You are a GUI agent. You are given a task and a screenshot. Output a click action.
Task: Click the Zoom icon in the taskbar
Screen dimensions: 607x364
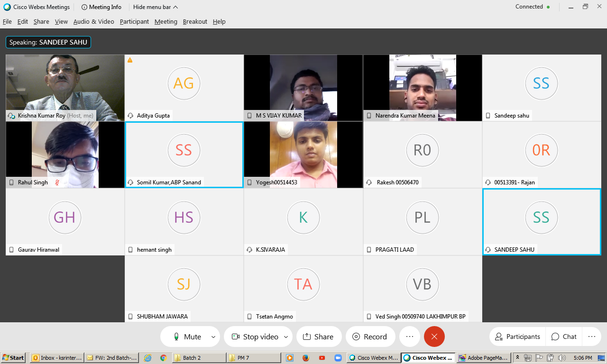point(338,358)
